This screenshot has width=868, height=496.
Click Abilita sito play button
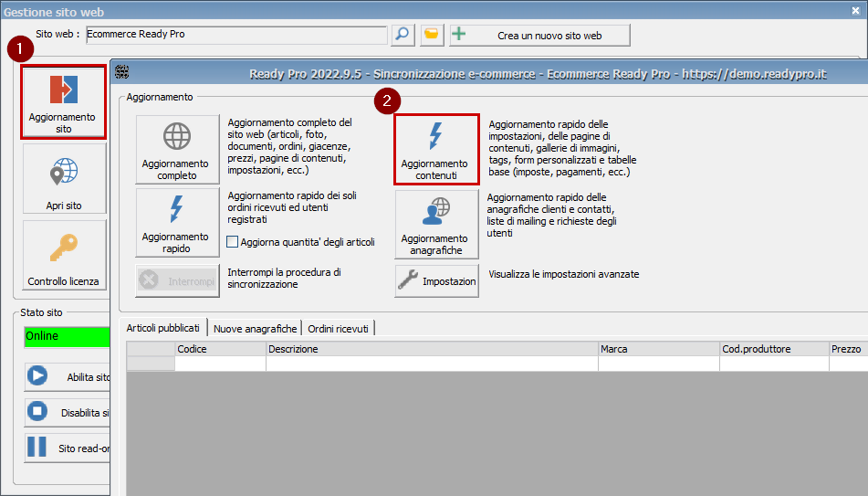67,377
